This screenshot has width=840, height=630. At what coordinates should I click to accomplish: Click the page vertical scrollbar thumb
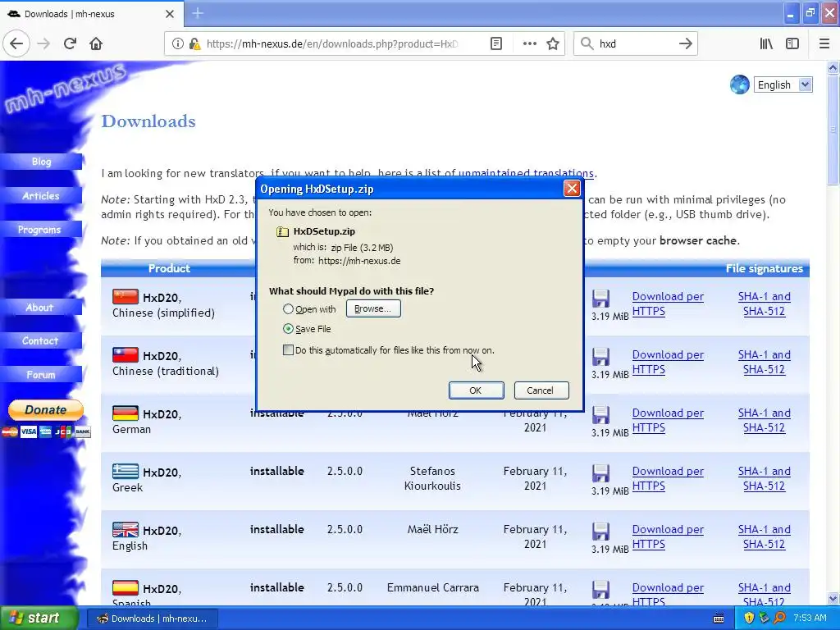point(833,130)
